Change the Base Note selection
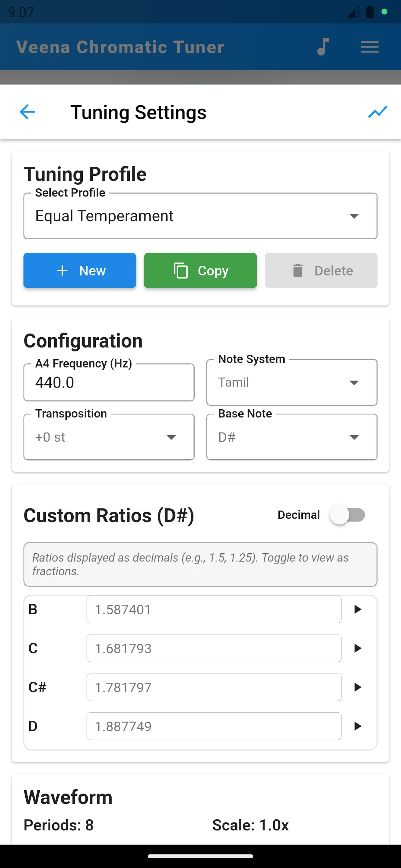Screen dimensions: 401x868 pyautogui.click(x=291, y=437)
